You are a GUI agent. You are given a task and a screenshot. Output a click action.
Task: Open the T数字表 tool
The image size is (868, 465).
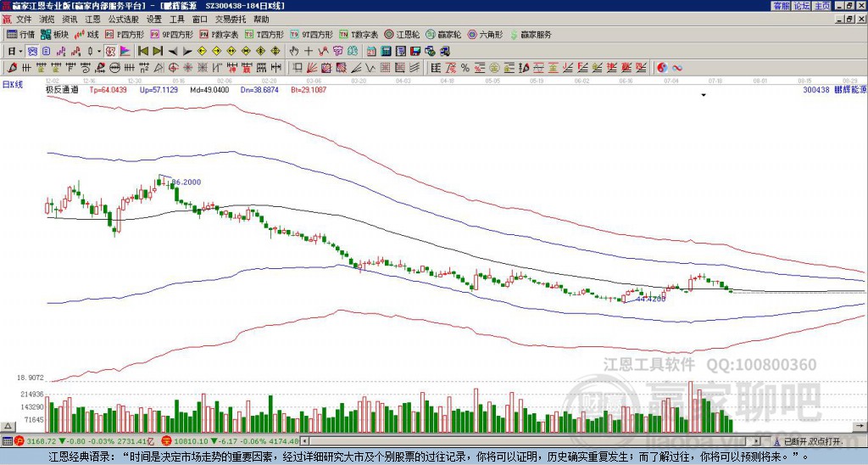pyautogui.click(x=359, y=34)
